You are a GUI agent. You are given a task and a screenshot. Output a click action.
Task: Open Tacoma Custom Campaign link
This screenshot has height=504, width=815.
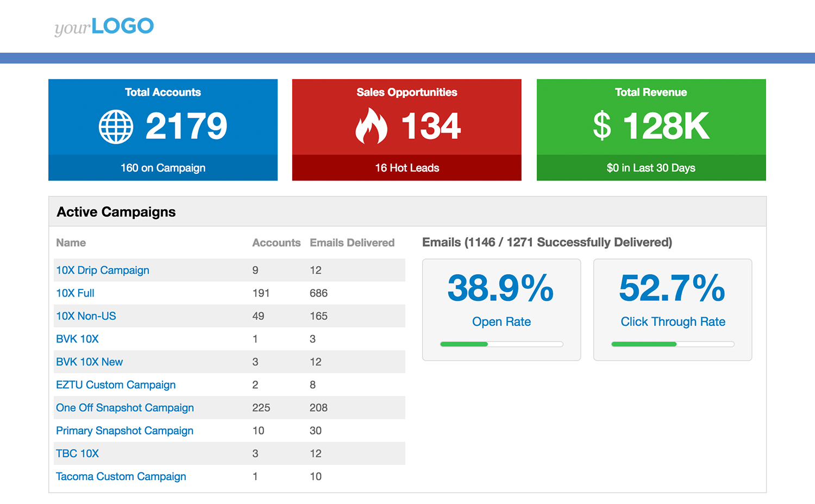point(121,476)
